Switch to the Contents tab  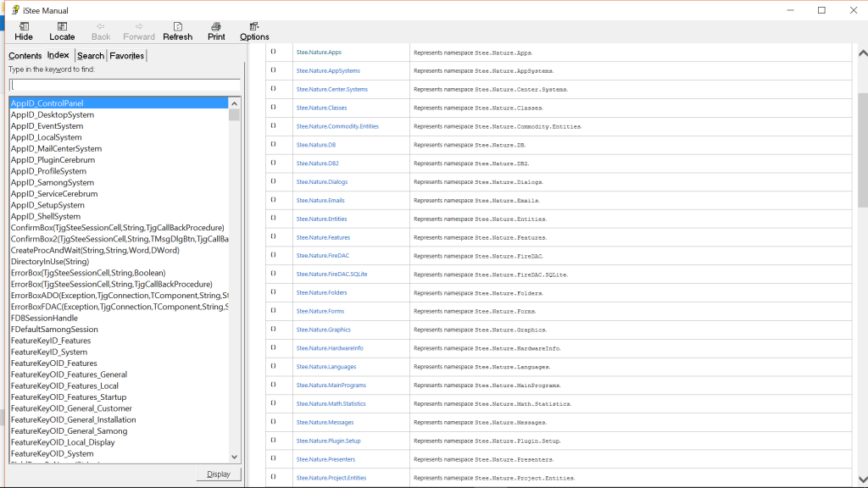(25, 56)
